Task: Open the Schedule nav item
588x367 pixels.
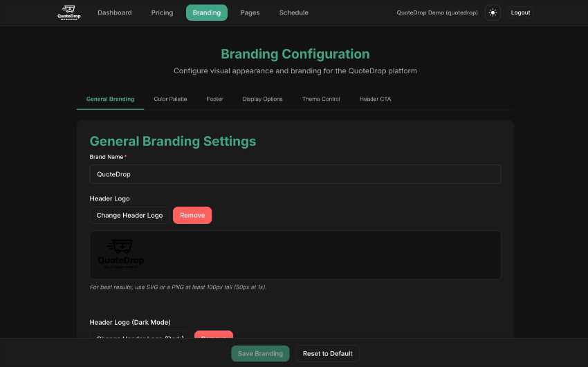Action: click(293, 12)
